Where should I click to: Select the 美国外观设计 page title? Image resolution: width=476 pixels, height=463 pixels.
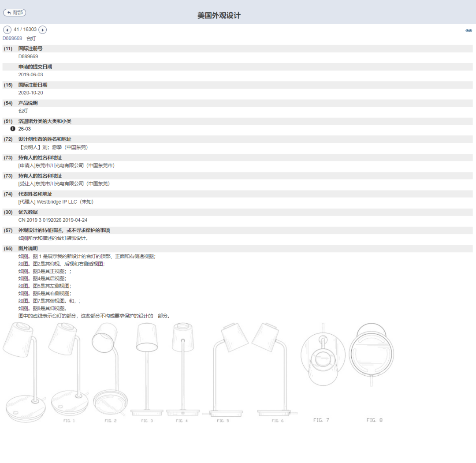click(x=219, y=15)
